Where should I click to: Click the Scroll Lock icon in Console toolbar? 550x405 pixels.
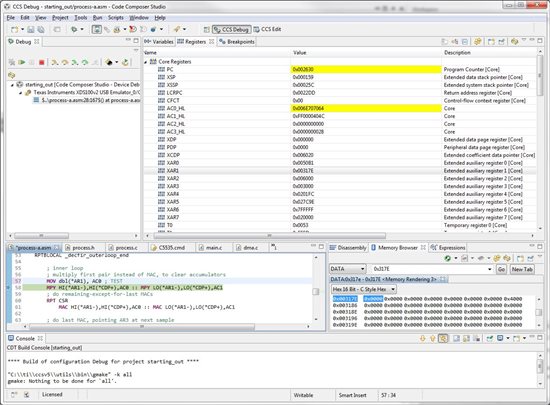click(466, 338)
